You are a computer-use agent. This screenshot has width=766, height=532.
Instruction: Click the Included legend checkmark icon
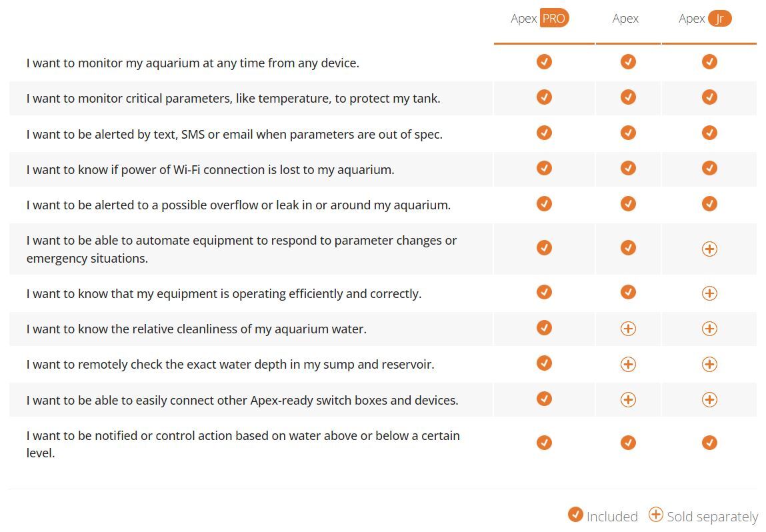(x=575, y=515)
